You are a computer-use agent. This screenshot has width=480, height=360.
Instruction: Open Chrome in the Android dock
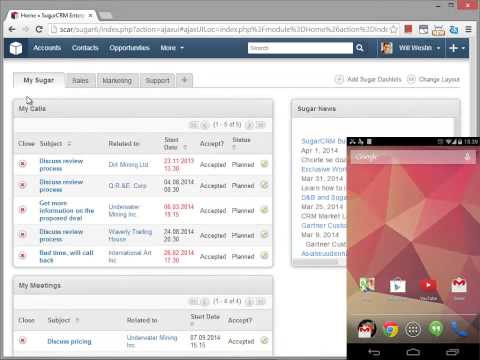391,329
